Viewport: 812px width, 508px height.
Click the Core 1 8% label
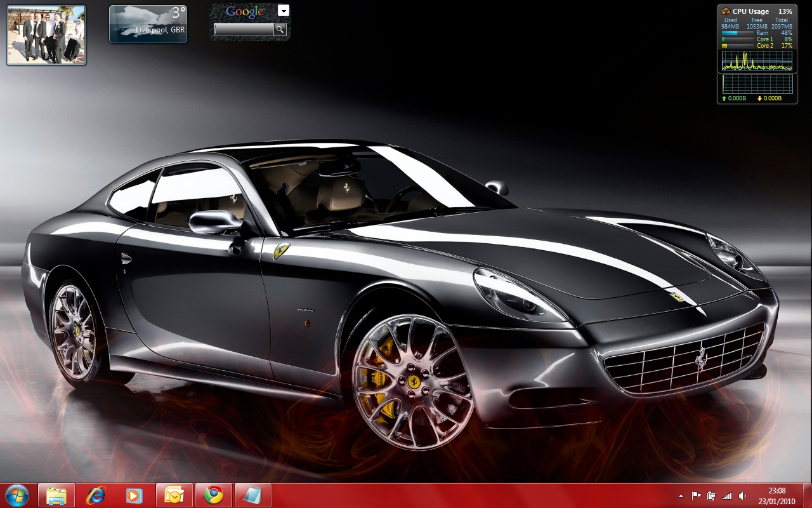775,39
